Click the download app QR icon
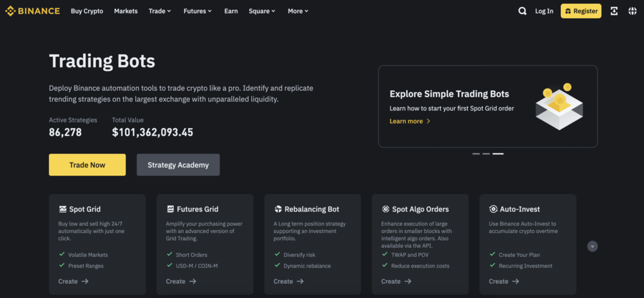Viewport: 644px width, 298px height. 614,11
